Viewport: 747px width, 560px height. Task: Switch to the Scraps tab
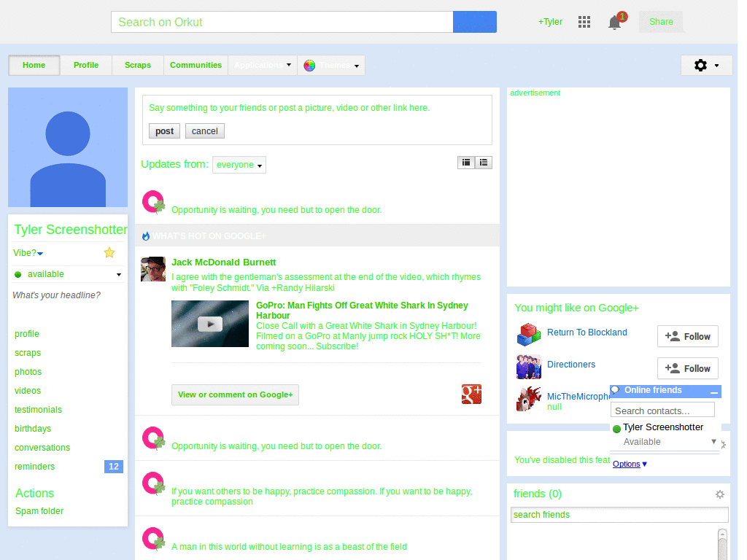pos(138,65)
